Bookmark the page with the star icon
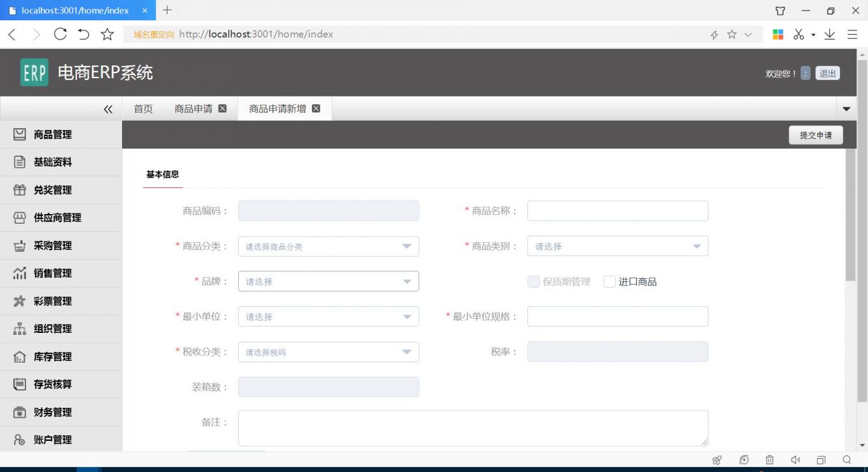Viewport: 868px width, 472px height. pyautogui.click(x=107, y=34)
